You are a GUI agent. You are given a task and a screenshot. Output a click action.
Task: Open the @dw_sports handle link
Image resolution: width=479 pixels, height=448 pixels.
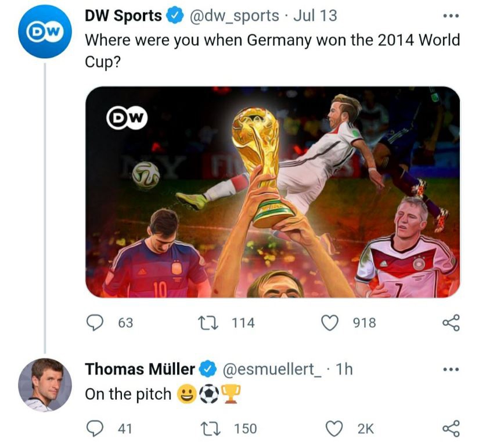235,16
